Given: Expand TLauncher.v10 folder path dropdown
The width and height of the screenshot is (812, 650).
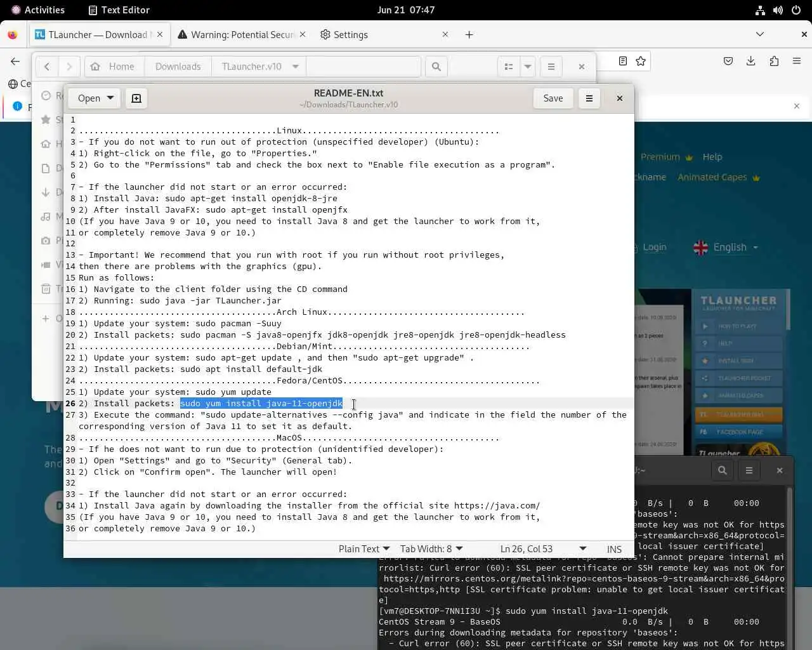Looking at the screenshot, I should point(296,67).
